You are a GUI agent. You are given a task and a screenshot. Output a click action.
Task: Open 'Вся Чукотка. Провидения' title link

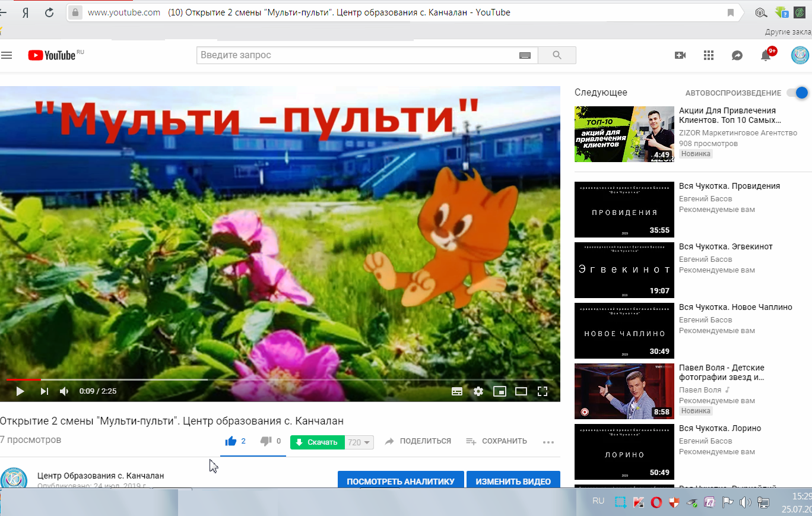729,186
